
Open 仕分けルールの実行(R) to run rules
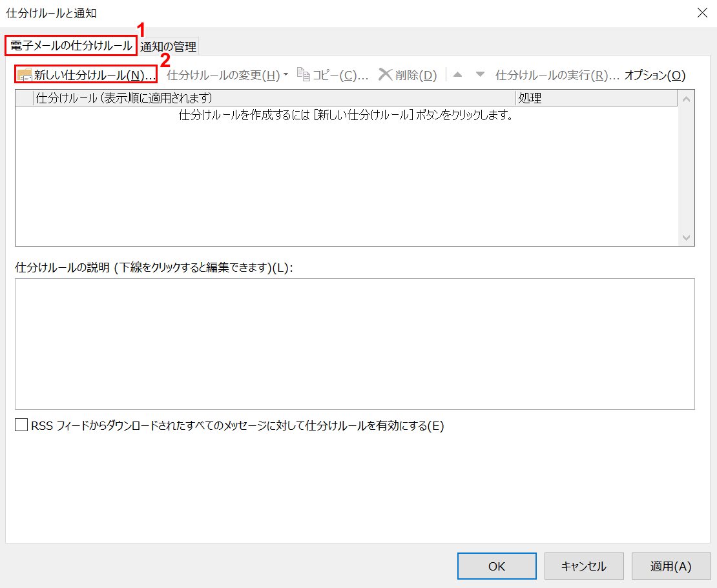557,75
